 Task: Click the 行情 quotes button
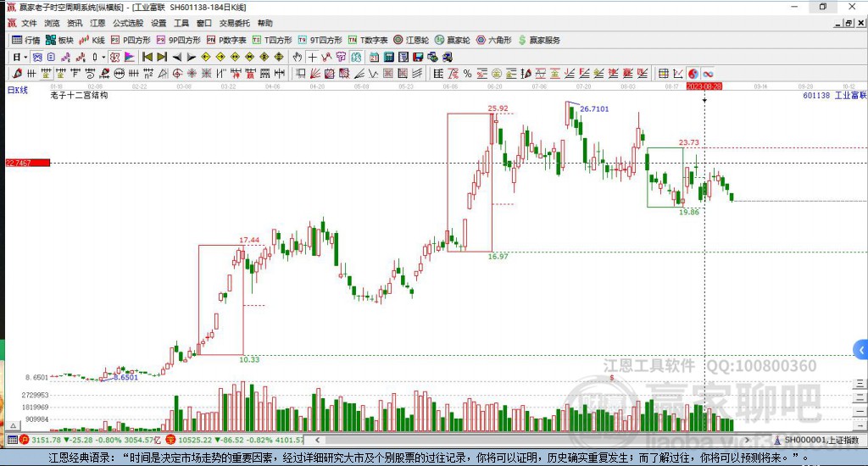point(26,40)
